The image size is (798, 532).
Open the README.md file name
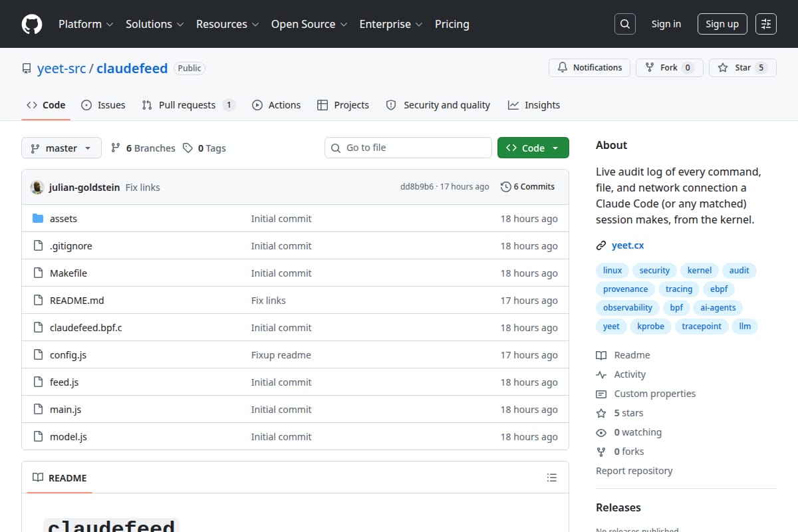(77, 301)
